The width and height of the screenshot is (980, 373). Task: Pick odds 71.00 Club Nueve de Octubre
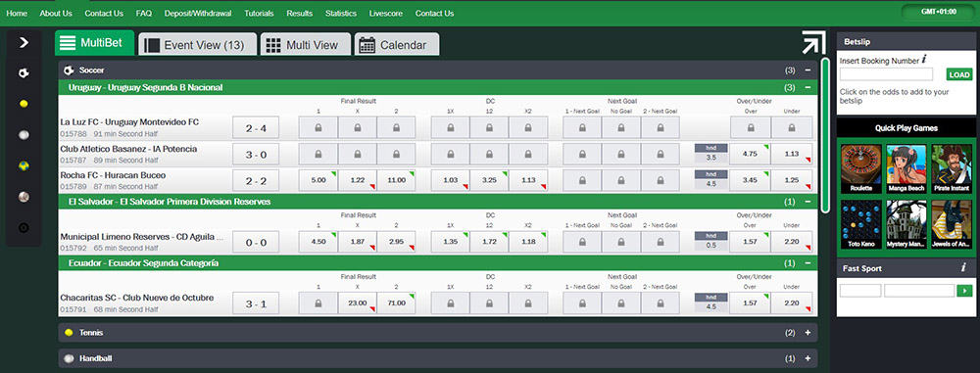396,303
